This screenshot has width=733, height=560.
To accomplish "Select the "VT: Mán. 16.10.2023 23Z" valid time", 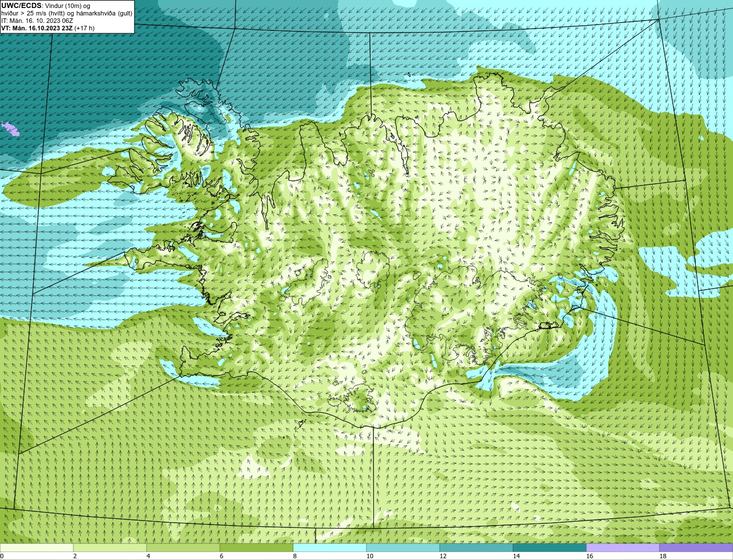I will click(x=37, y=28).
